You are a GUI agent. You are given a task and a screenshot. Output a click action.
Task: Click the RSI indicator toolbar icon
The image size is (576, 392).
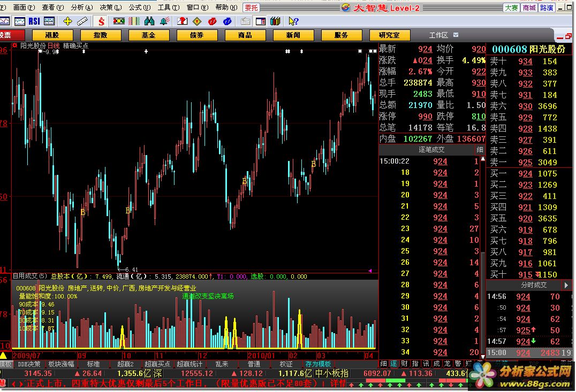(x=34, y=21)
